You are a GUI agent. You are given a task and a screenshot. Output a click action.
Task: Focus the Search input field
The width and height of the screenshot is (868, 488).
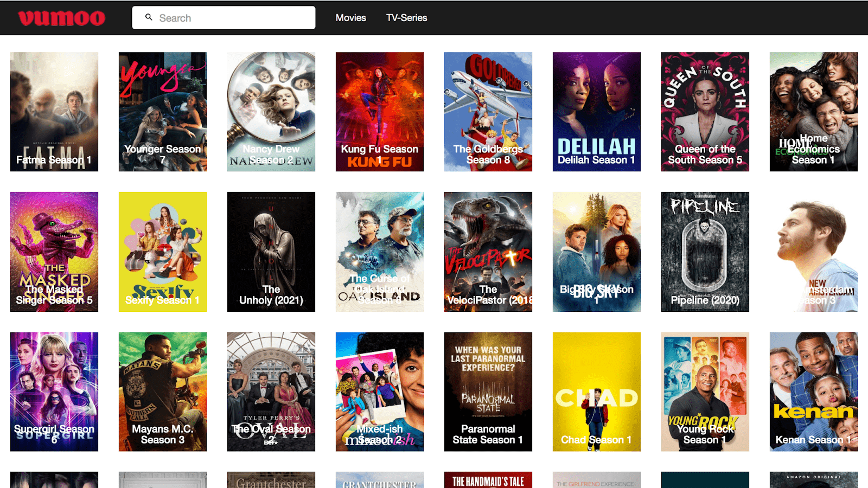point(224,18)
